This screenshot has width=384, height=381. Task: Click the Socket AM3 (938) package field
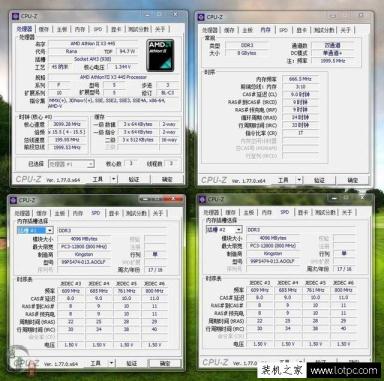(x=93, y=59)
